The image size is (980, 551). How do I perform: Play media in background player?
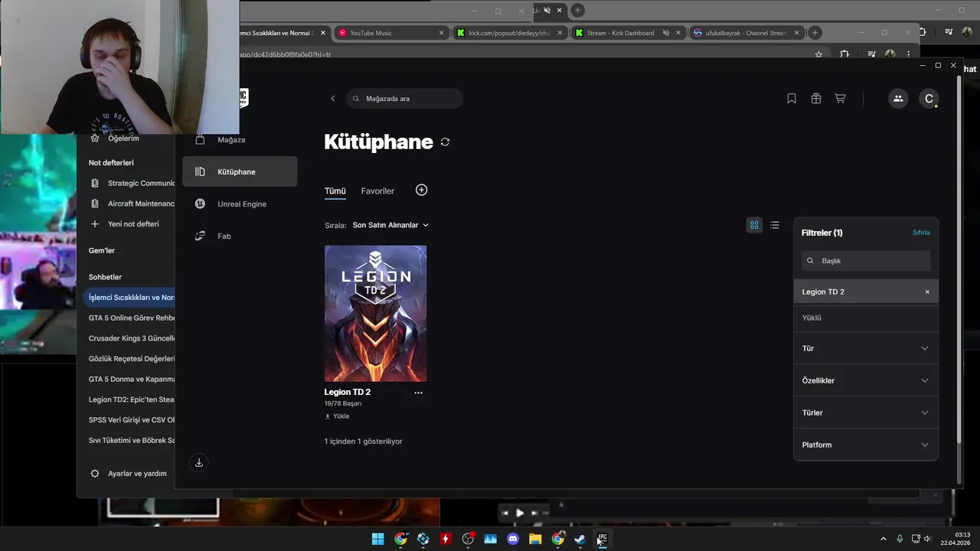(520, 513)
